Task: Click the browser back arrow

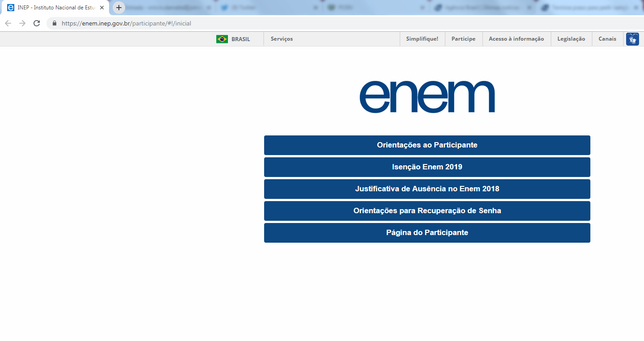Action: coord(8,23)
